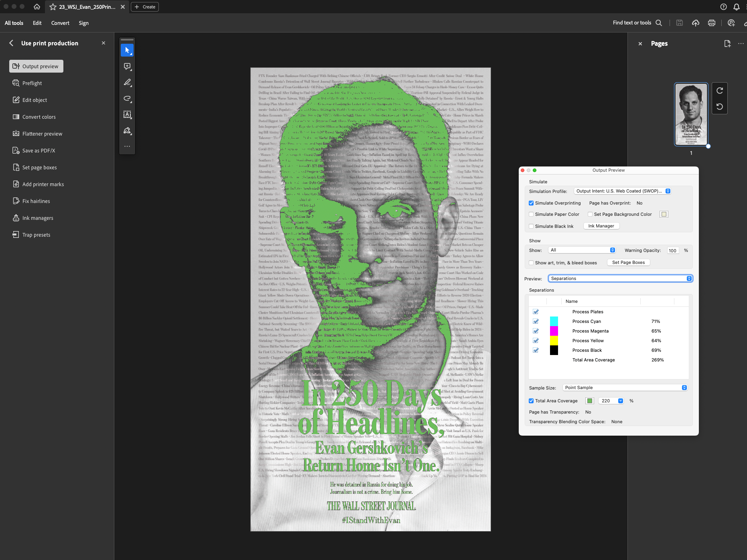The image size is (747, 560).
Task: Open Trap presets tool
Action: pyautogui.click(x=31, y=235)
